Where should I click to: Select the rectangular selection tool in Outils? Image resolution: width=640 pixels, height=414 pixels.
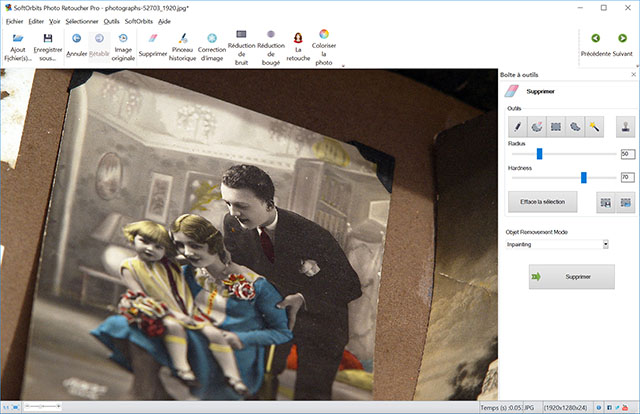[555, 127]
